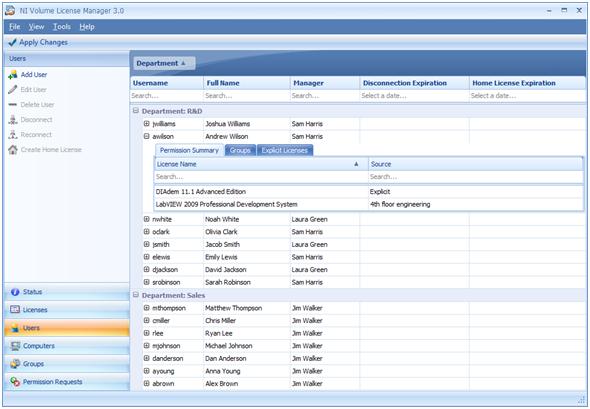Switch to the Explicit Licenses tab

285,151
